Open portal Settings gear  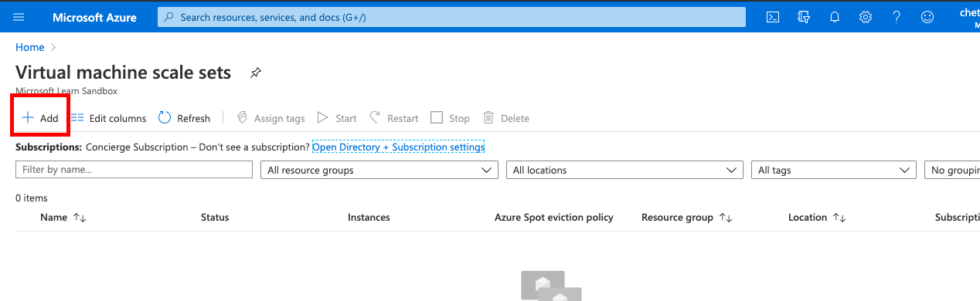tap(866, 17)
